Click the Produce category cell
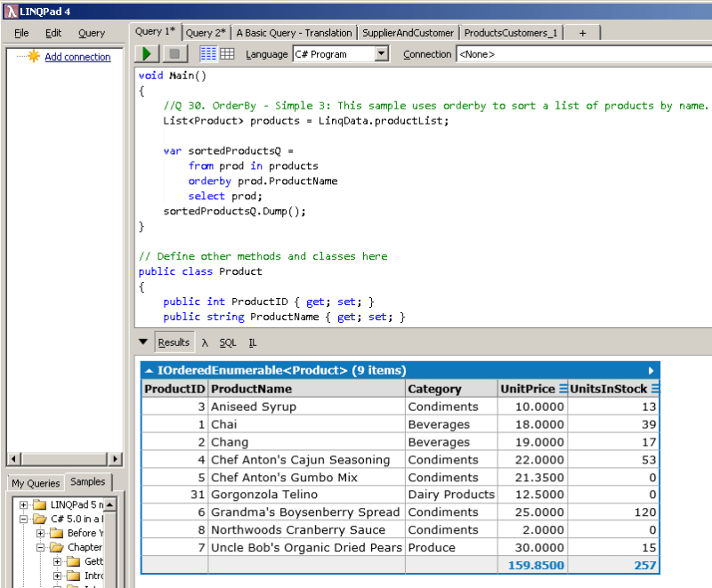The width and height of the screenshot is (712, 588). (451, 548)
